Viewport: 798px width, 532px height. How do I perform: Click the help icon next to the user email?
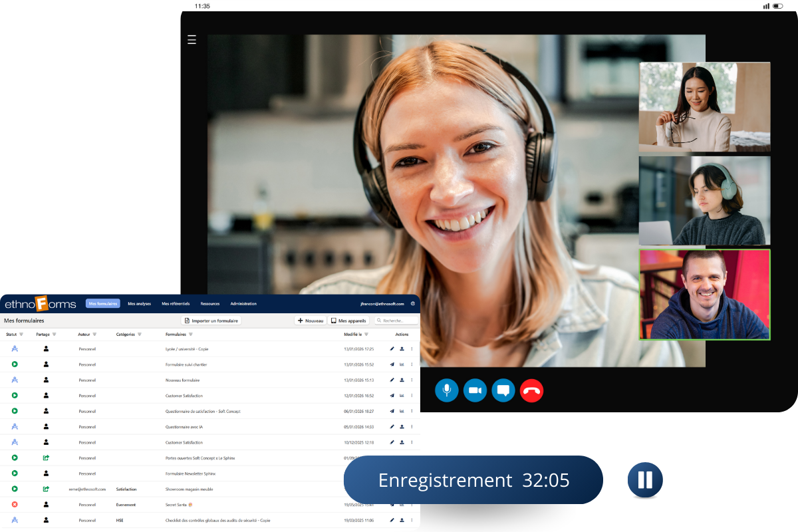412,304
